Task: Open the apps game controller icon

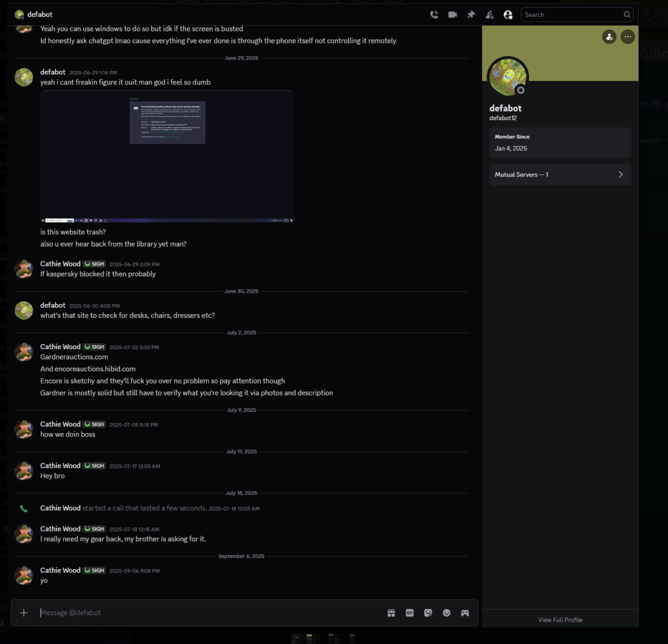Action: click(x=465, y=613)
